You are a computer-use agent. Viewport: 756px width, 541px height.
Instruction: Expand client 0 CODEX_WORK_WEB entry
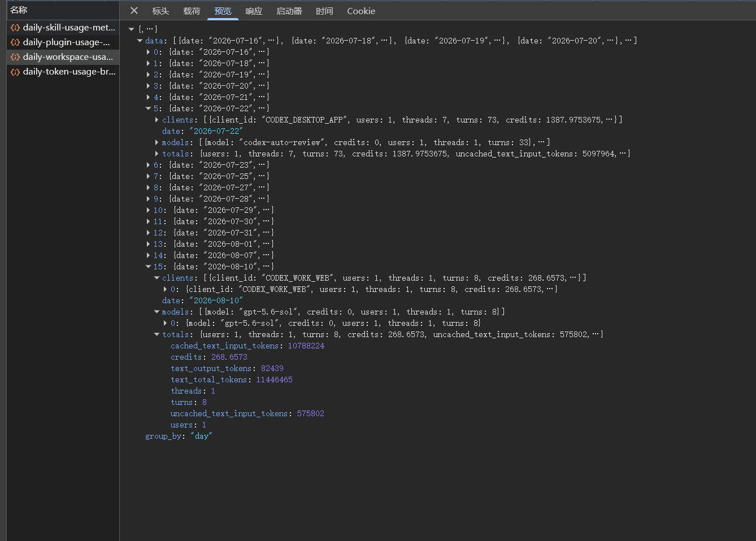pyautogui.click(x=166, y=289)
